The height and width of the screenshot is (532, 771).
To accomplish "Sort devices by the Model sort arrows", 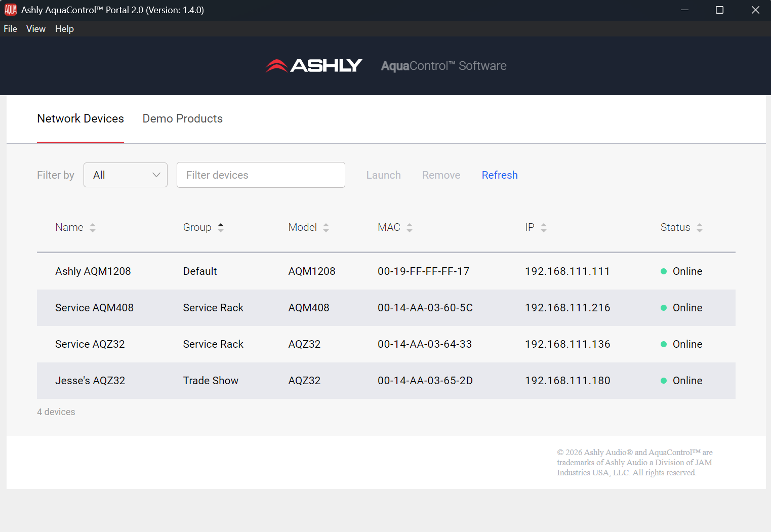I will [x=326, y=228].
